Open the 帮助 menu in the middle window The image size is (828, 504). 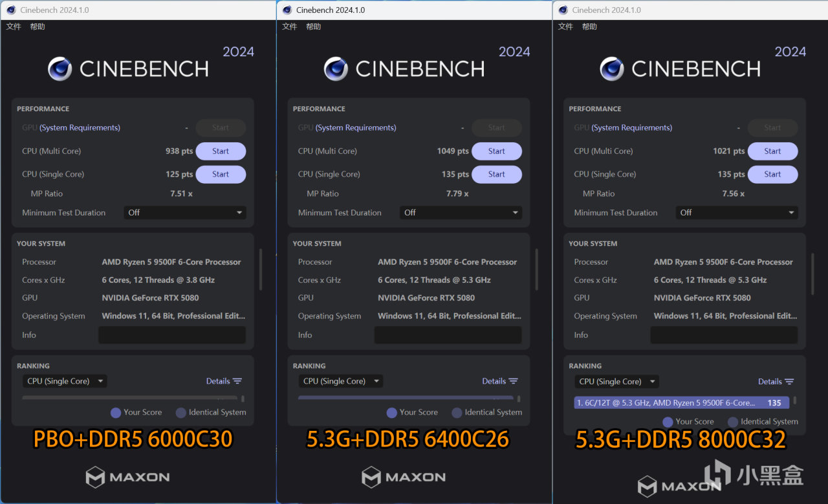pyautogui.click(x=314, y=27)
